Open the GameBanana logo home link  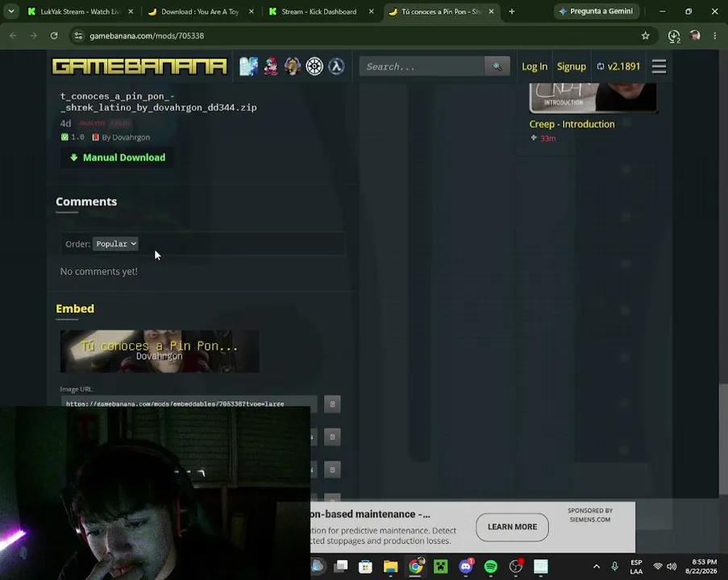point(139,66)
